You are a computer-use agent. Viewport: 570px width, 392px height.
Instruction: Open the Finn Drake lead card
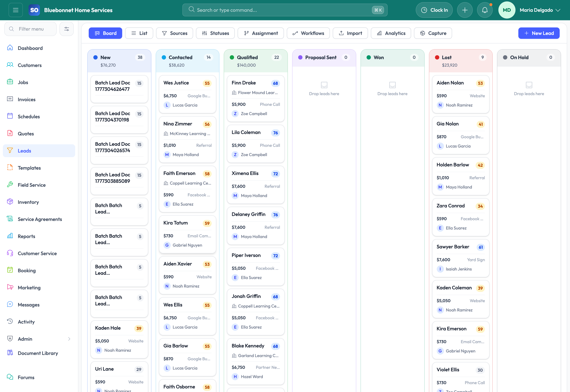(256, 98)
